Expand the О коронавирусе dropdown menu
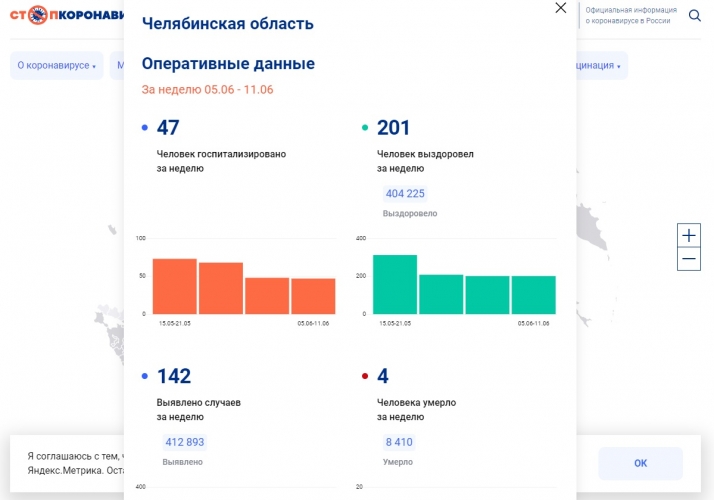The height and width of the screenshot is (500, 714). point(57,66)
